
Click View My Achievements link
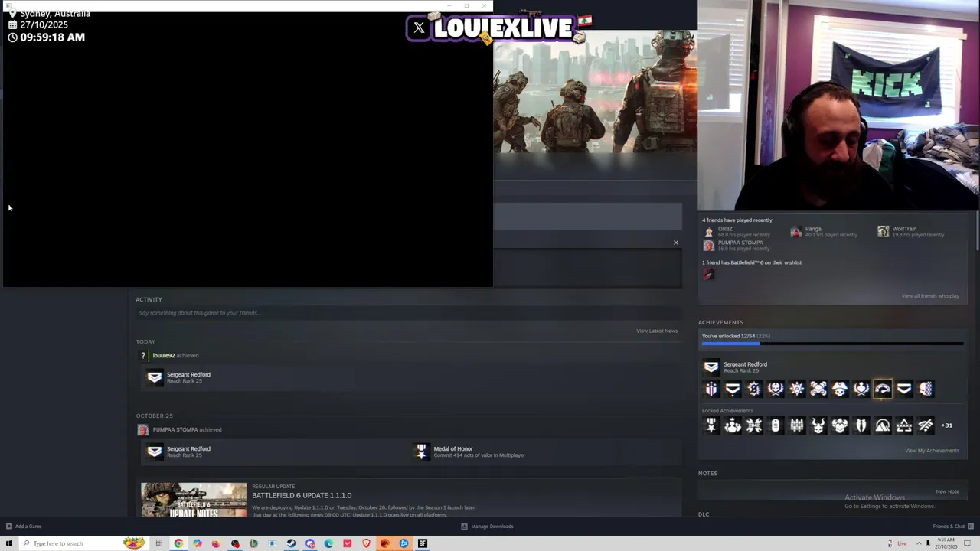[932, 451]
